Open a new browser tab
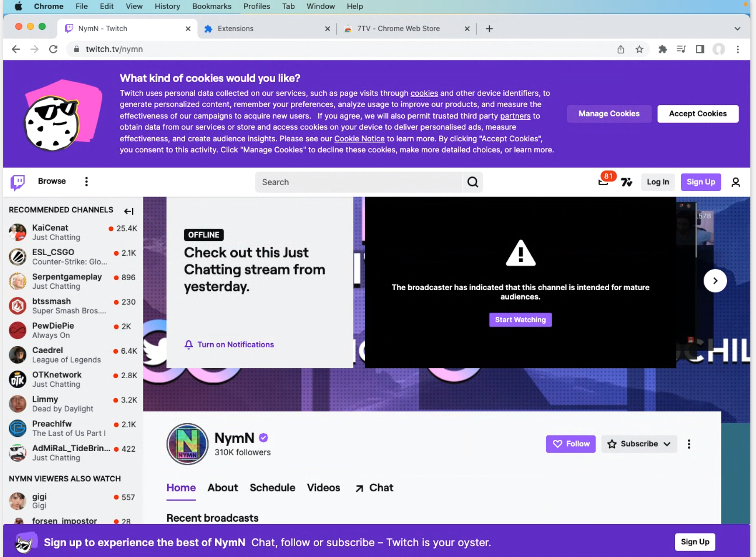756x557 pixels. pos(489,28)
